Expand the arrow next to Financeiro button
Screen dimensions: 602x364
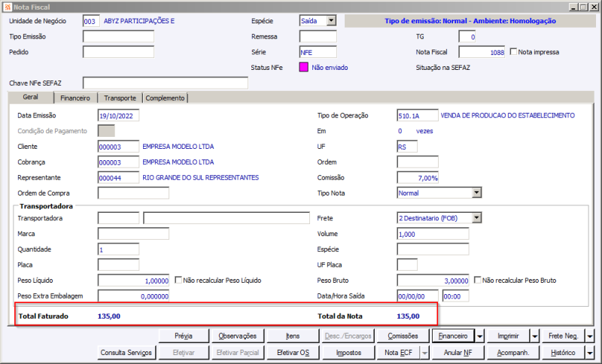coord(480,336)
